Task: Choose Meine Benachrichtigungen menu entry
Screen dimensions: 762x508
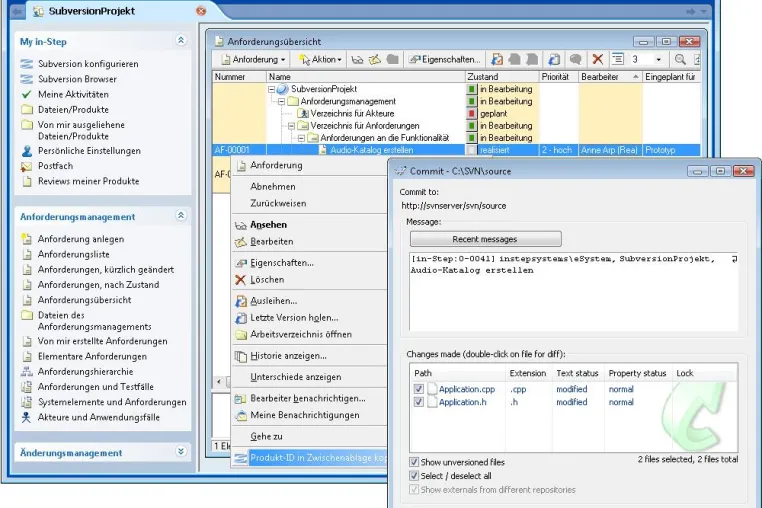Action: pos(305,415)
